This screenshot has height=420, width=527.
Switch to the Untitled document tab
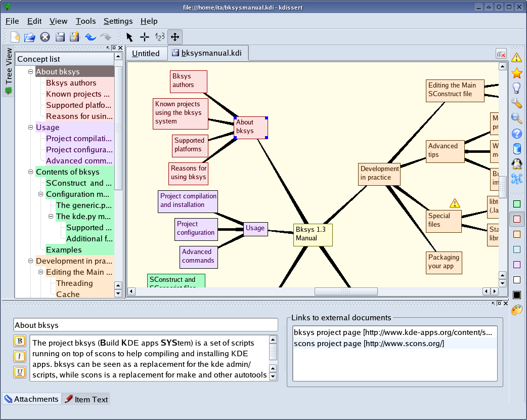[x=146, y=54]
